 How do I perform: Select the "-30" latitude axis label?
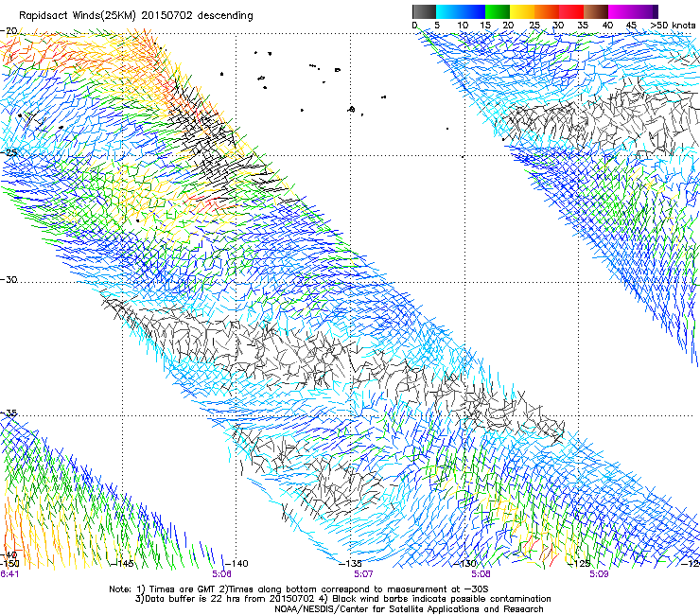[9, 279]
